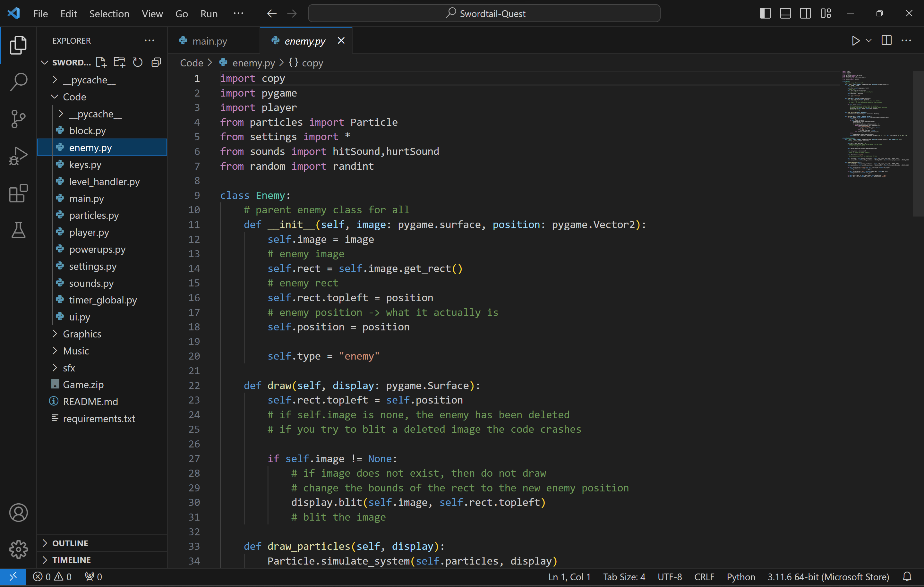Viewport: 924px width, 587px height.
Task: Collapse all folders in Explorer
Action: coord(156,62)
